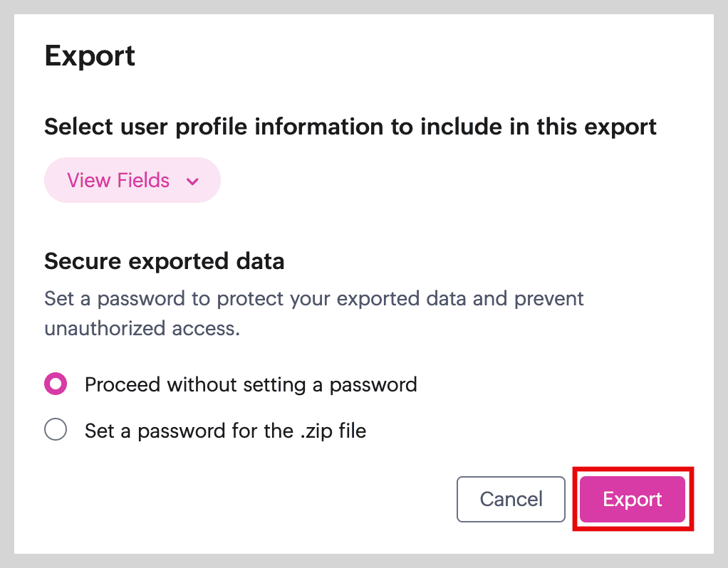Open the user profile fields list
Viewport: 728px width, 568px height.
pyautogui.click(x=132, y=181)
